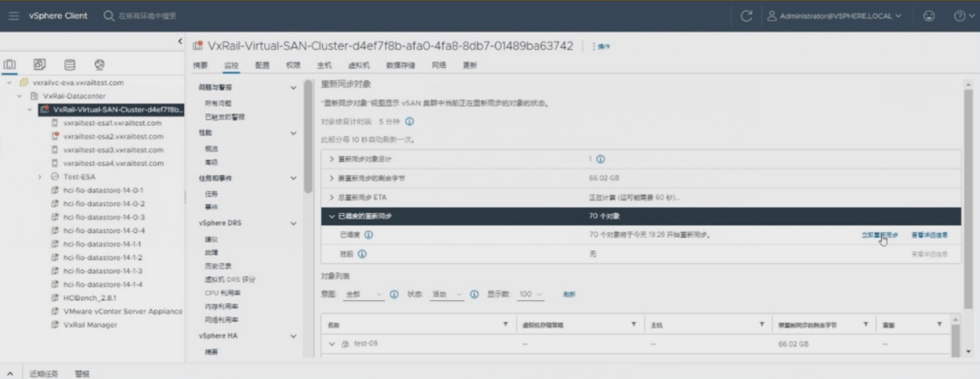The image size is (980, 379).
Task: Click 查看详细信息 link in 已调度 row
Action: 929,236
